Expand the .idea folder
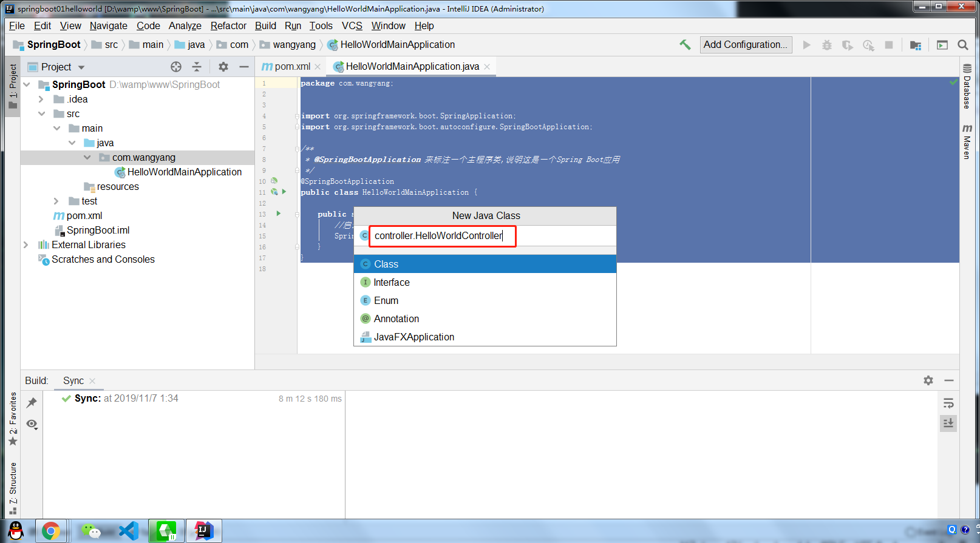The image size is (980, 543). click(41, 99)
